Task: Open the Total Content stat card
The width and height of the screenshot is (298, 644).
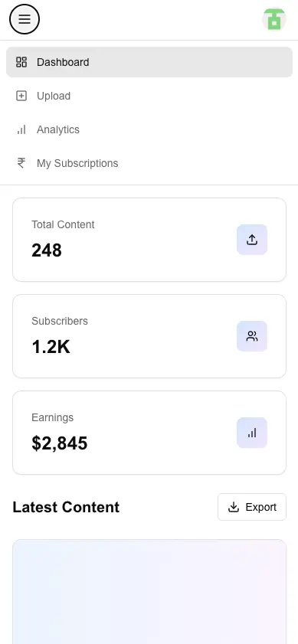Action: click(149, 240)
